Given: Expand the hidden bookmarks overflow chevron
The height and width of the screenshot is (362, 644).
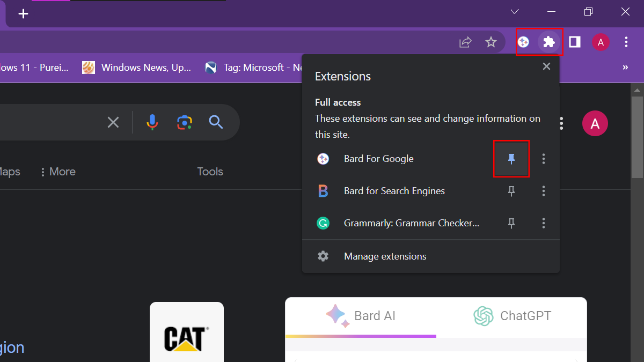Looking at the screenshot, I should (x=625, y=68).
